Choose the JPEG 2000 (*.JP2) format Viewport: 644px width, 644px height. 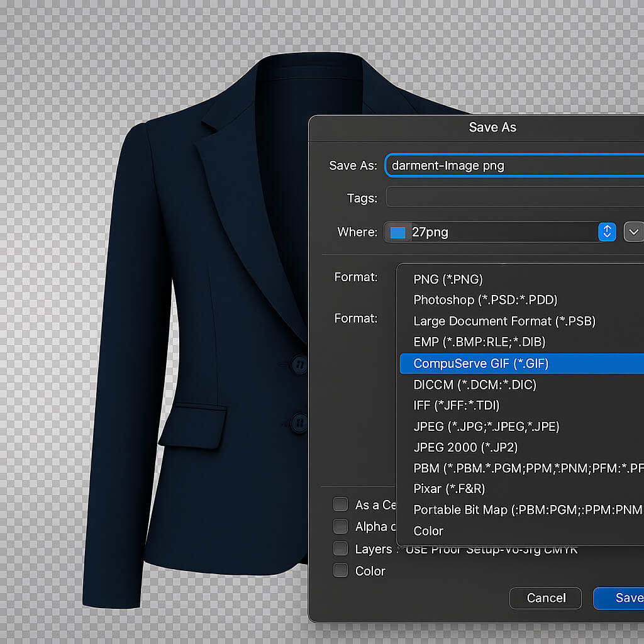(x=465, y=448)
